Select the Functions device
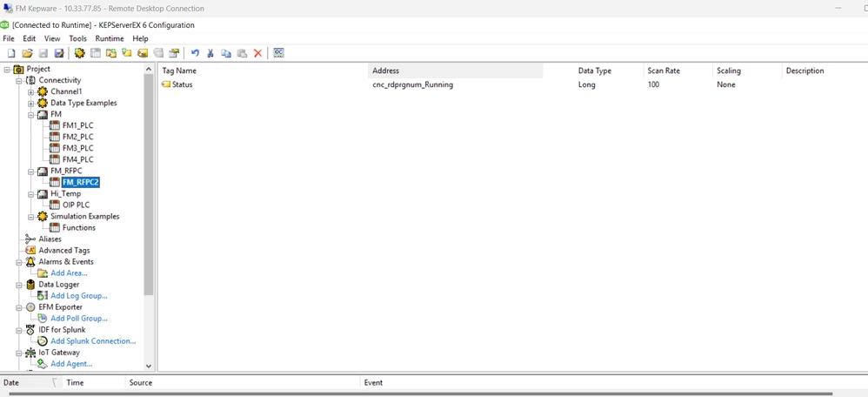 click(x=78, y=228)
